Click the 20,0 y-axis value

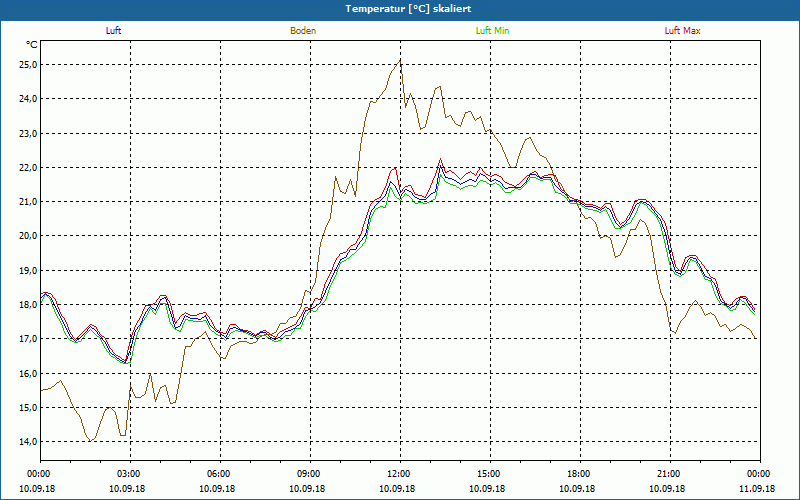tap(28, 236)
